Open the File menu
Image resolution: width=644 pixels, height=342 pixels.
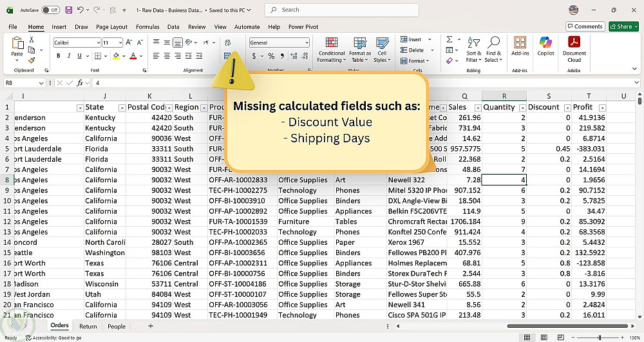13,26
